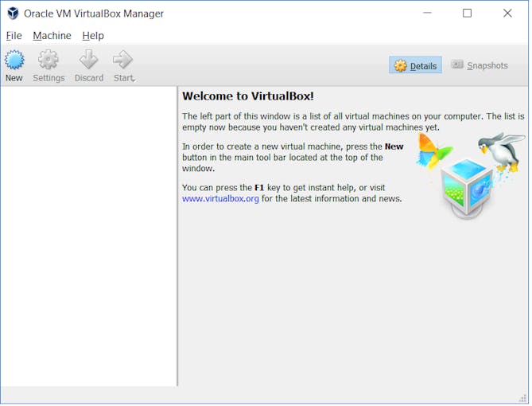
Task: Switch to the Details view
Action: click(x=417, y=65)
